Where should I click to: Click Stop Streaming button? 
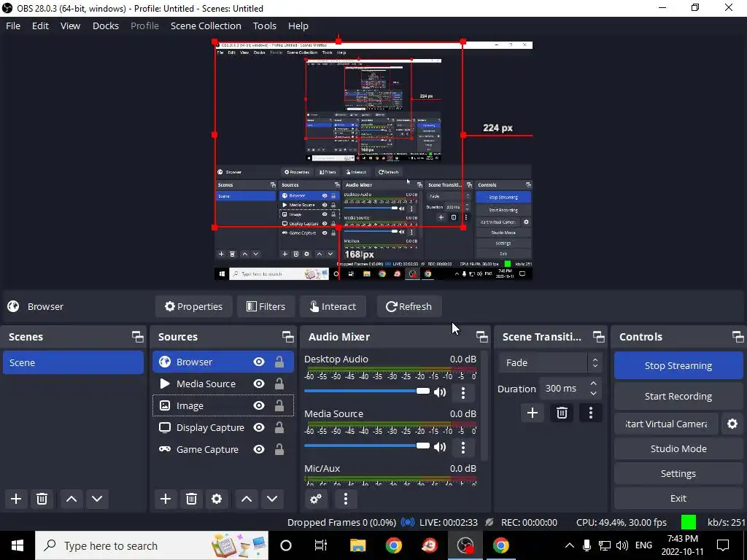tap(678, 366)
